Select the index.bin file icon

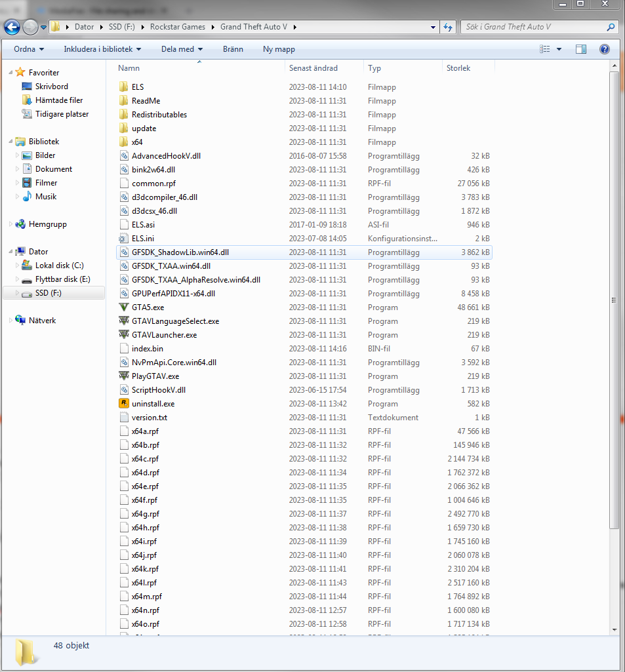point(124,348)
